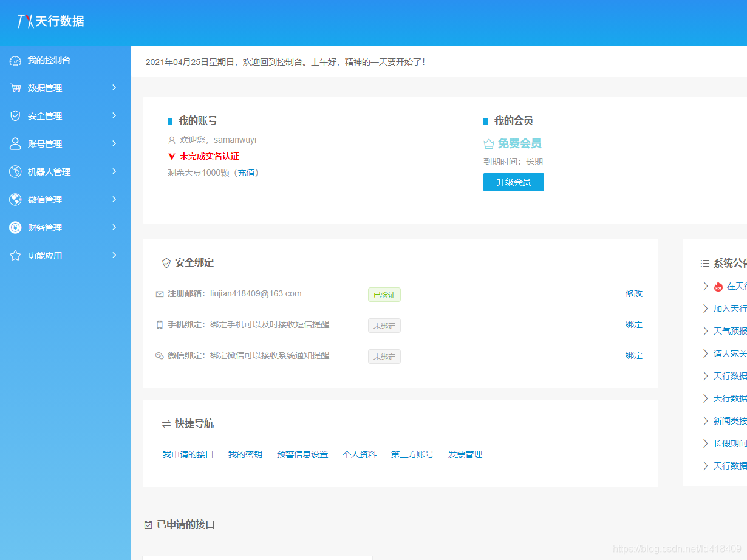Open 个人资料 from 快捷导航

point(360,454)
